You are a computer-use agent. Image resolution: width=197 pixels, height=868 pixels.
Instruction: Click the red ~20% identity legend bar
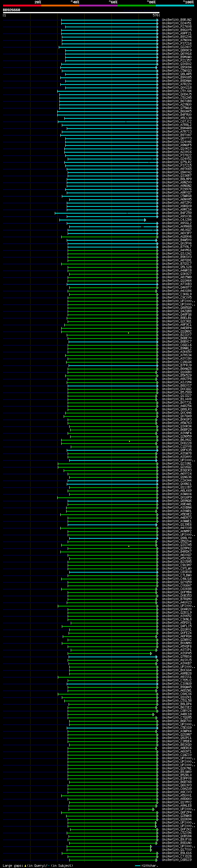pyautogui.click(x=22, y=6)
